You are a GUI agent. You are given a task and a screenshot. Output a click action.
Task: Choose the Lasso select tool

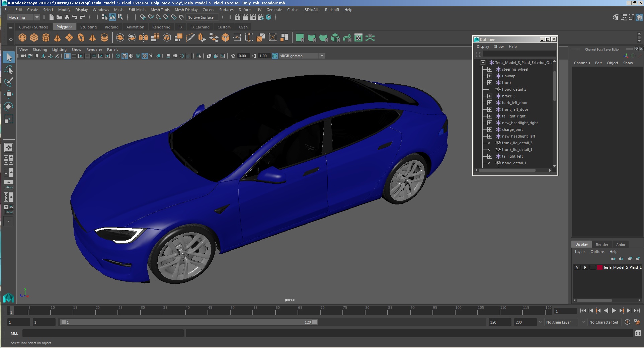coord(9,70)
